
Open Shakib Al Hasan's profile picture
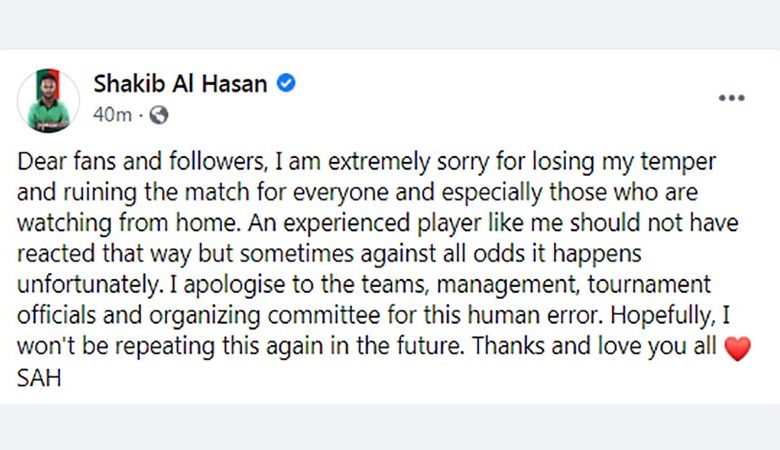click(x=48, y=100)
